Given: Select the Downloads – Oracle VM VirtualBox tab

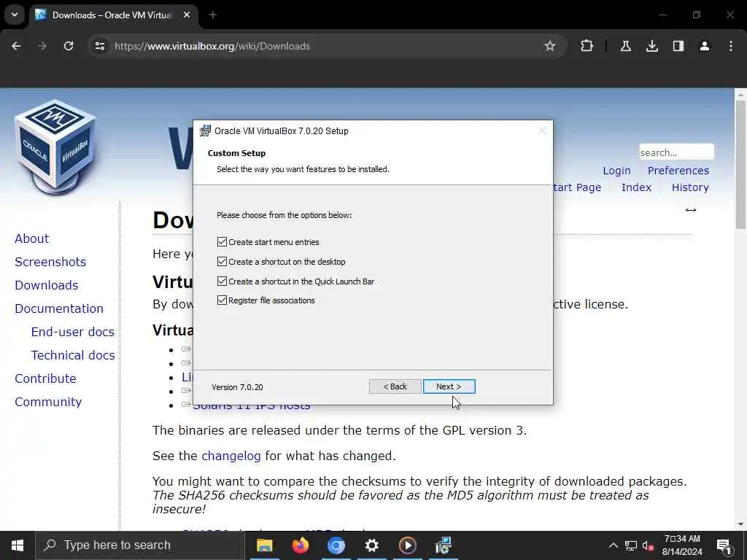Looking at the screenshot, I should (112, 15).
